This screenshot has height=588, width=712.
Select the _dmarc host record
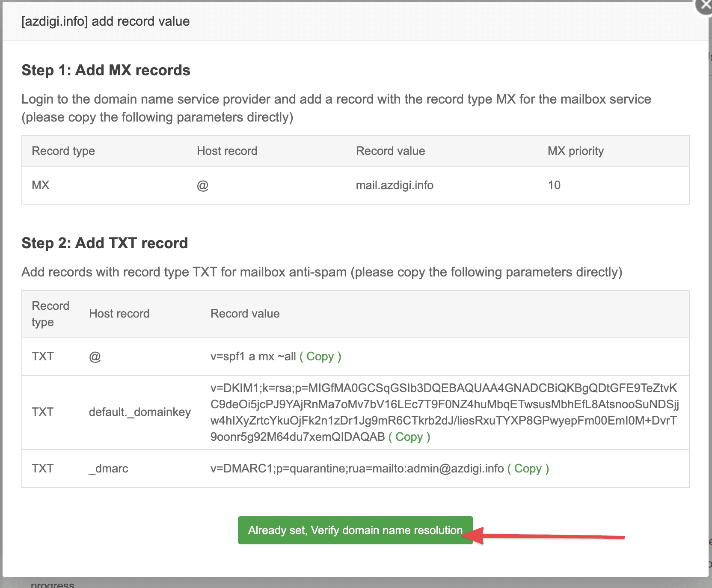(109, 469)
